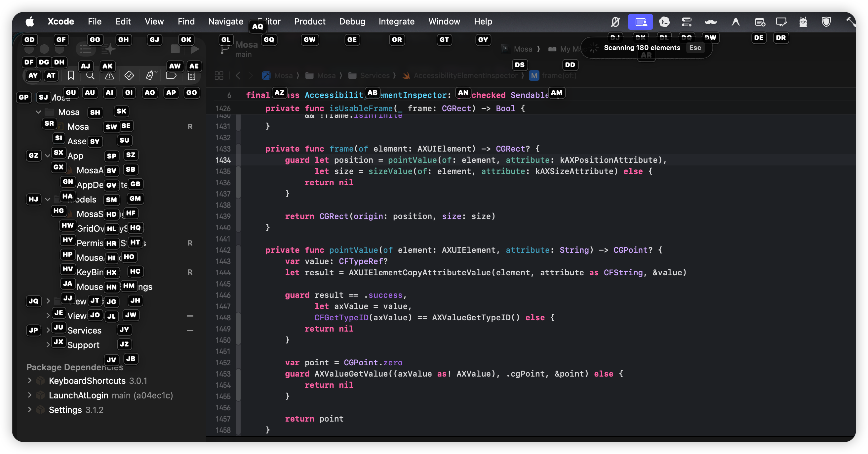Collapse the App group chevron
This screenshot has width=868, height=454.
(x=48, y=156)
